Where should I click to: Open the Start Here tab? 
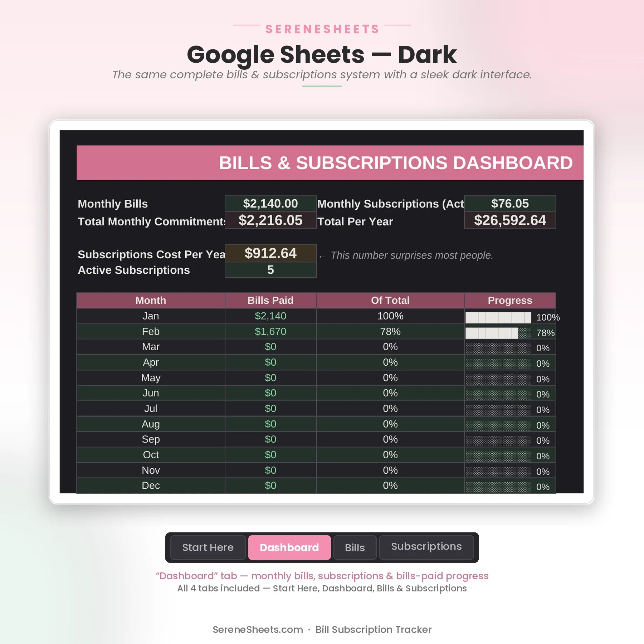coord(208,547)
